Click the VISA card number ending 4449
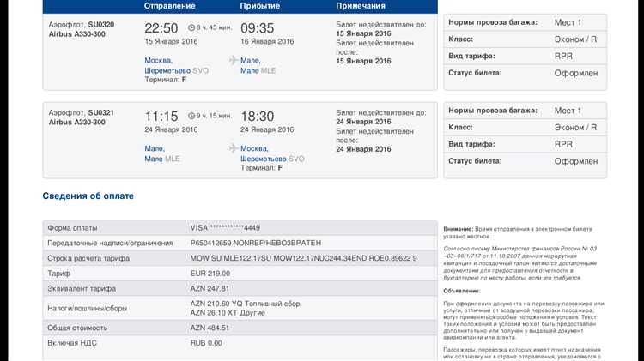Screen dimensions: 644x361 click(225, 227)
